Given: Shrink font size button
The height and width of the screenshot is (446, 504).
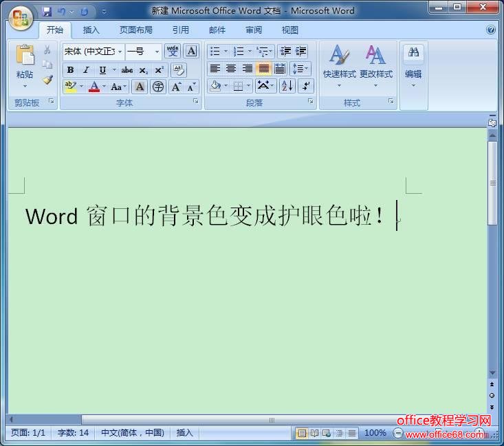Looking at the screenshot, I should pyautogui.click(x=192, y=87).
